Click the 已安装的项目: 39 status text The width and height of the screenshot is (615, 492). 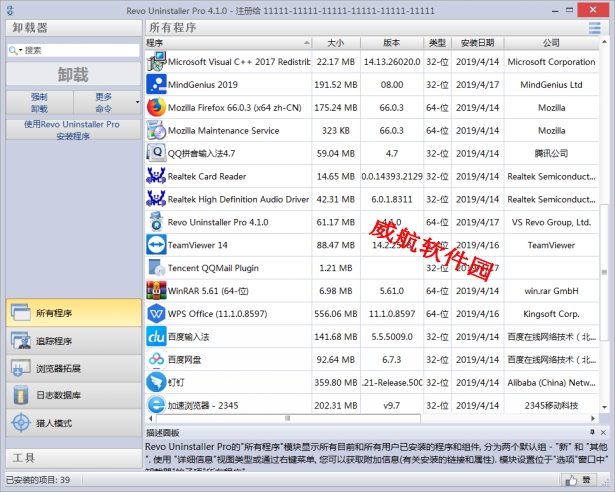tap(38, 480)
